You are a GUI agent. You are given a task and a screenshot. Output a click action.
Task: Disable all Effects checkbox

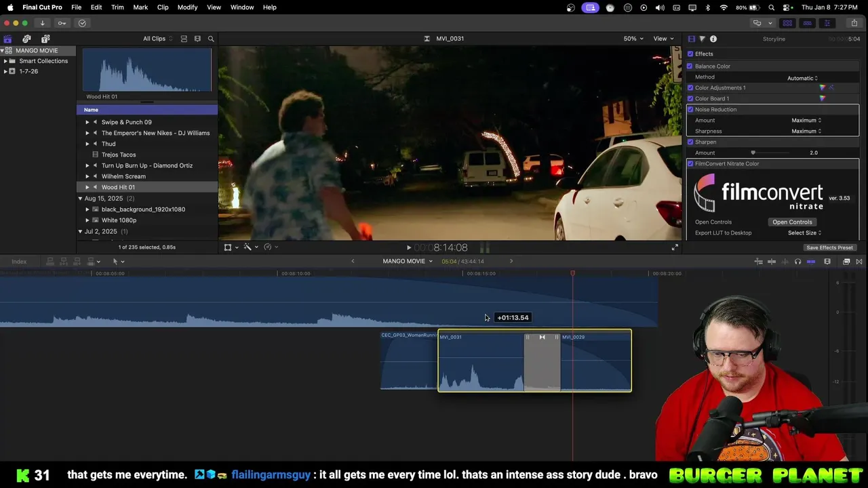point(690,54)
